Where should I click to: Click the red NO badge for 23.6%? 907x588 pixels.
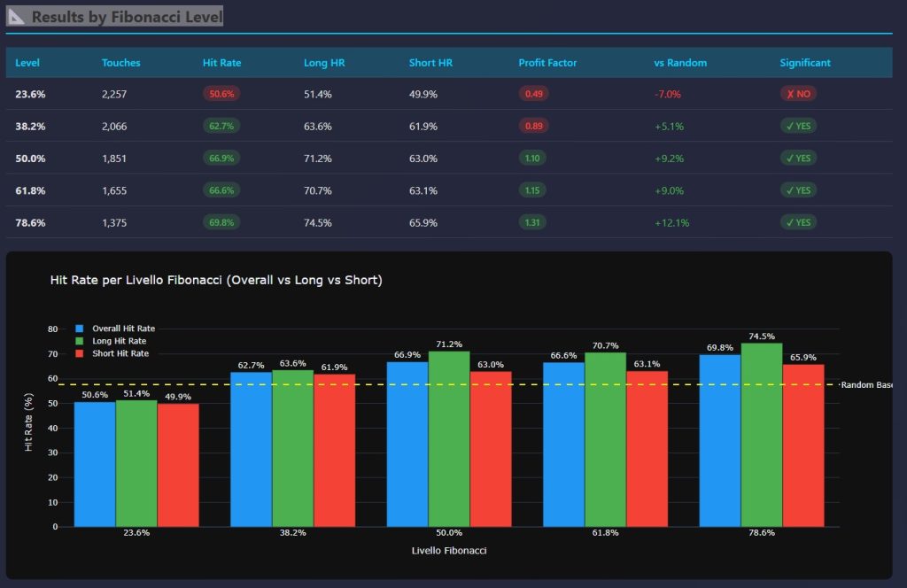coord(797,94)
